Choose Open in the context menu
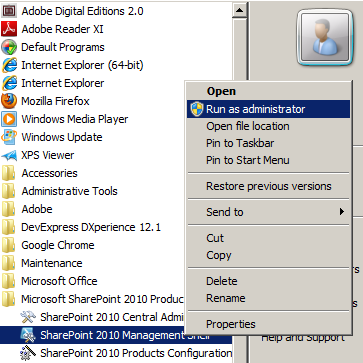 [268, 91]
